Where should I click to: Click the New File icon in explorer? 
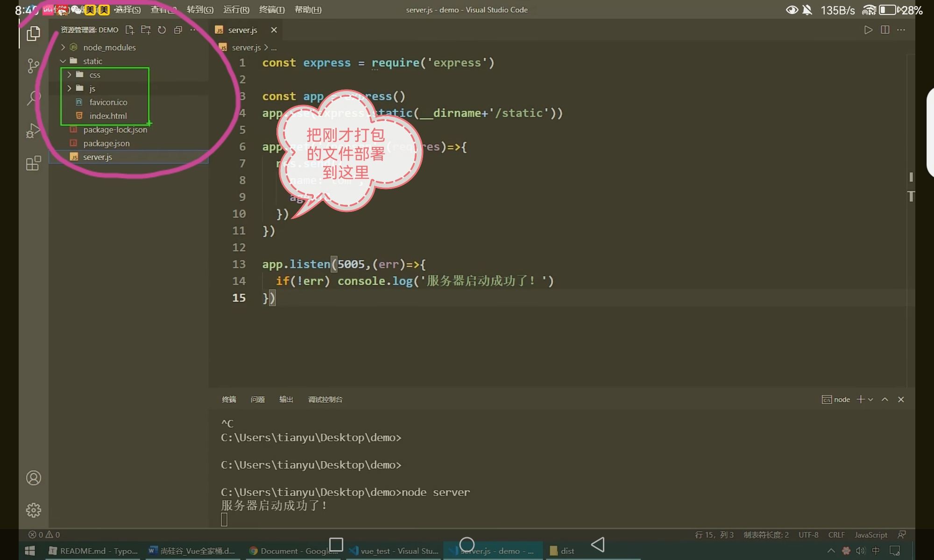click(x=130, y=30)
